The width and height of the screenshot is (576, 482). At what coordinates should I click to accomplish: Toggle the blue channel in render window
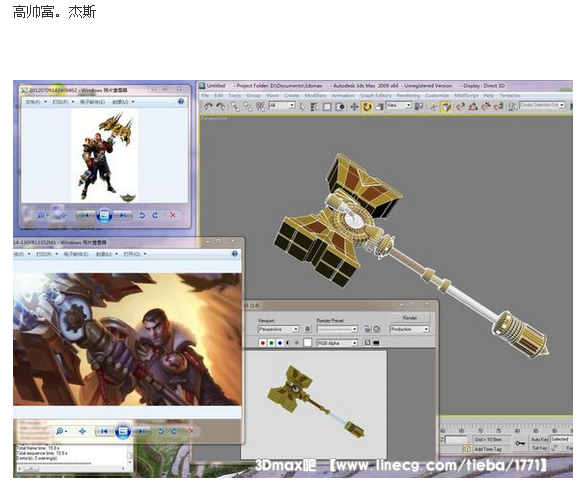pyautogui.click(x=280, y=343)
